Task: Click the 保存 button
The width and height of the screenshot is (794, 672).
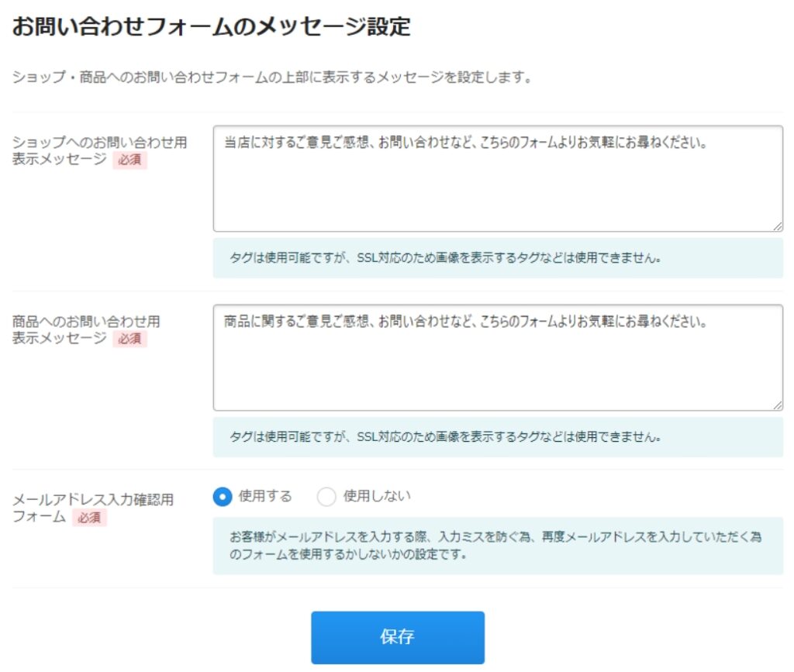Action: tap(398, 637)
